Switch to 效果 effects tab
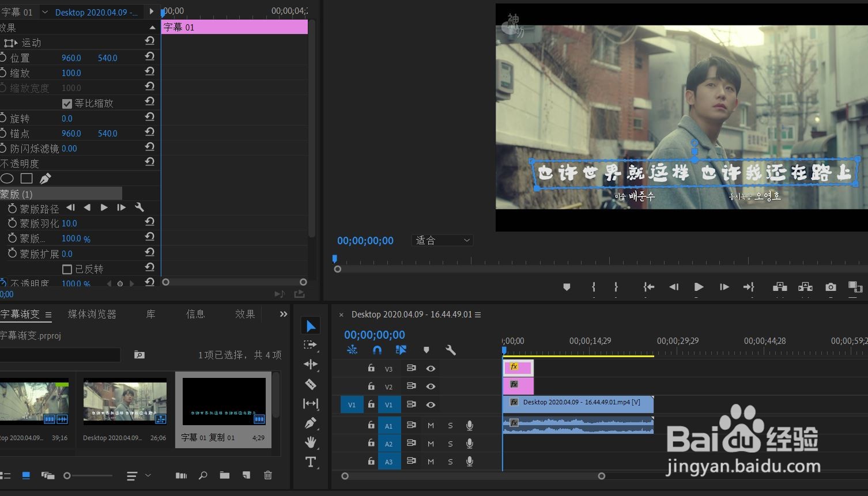The image size is (868, 496). point(245,314)
